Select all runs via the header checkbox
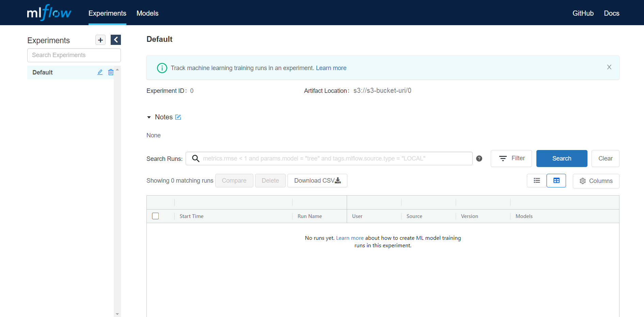Viewport: 644px width, 317px height. [156, 216]
